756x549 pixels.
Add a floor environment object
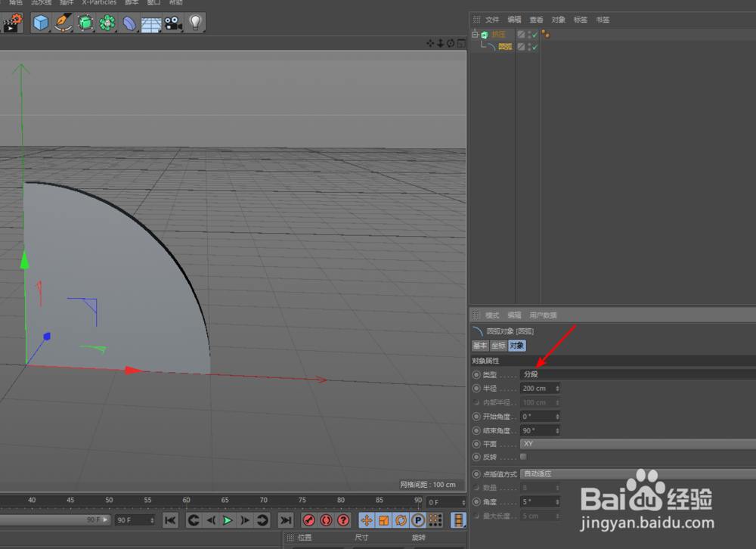coord(151,23)
